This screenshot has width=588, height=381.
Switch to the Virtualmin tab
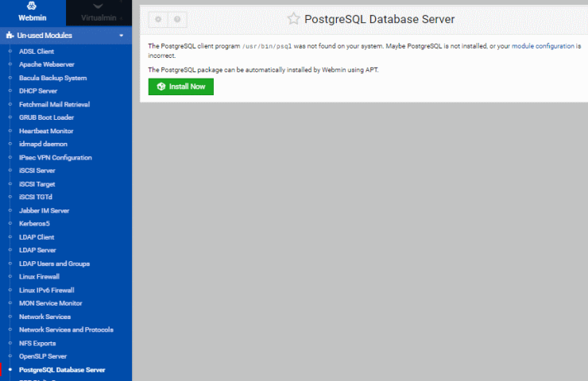pos(99,13)
